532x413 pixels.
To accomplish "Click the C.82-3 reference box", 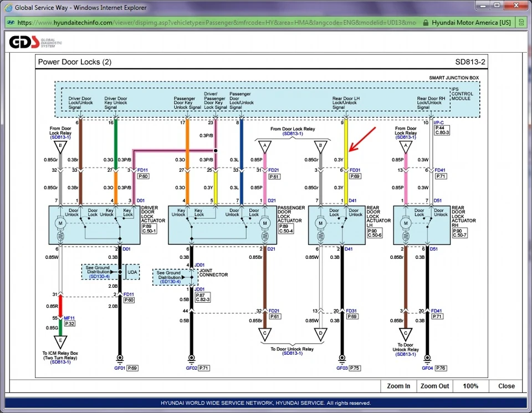I will pyautogui.click(x=203, y=300).
